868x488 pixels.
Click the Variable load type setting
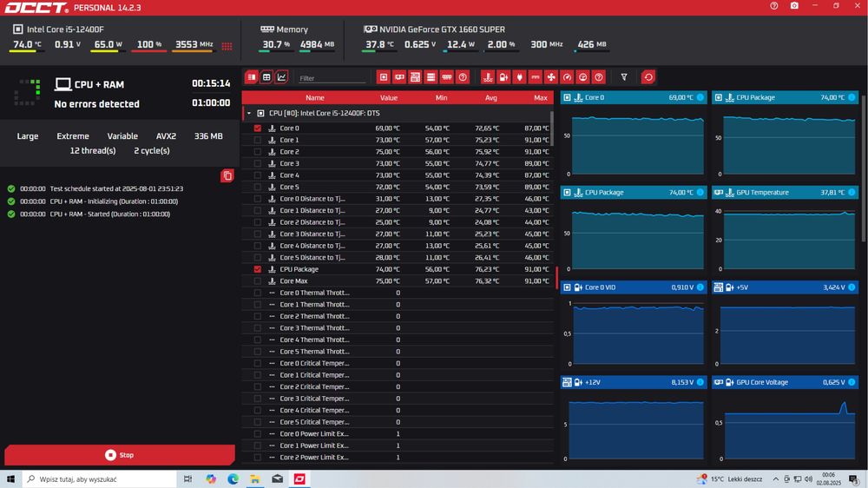tap(122, 135)
